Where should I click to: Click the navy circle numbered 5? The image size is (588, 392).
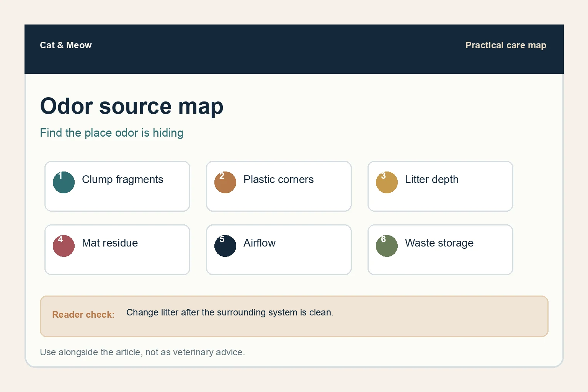225,246
